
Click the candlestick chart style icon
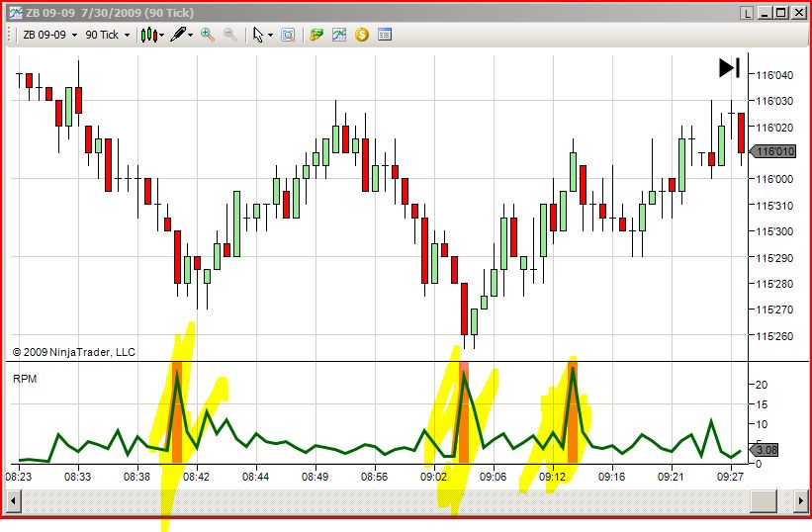(148, 35)
